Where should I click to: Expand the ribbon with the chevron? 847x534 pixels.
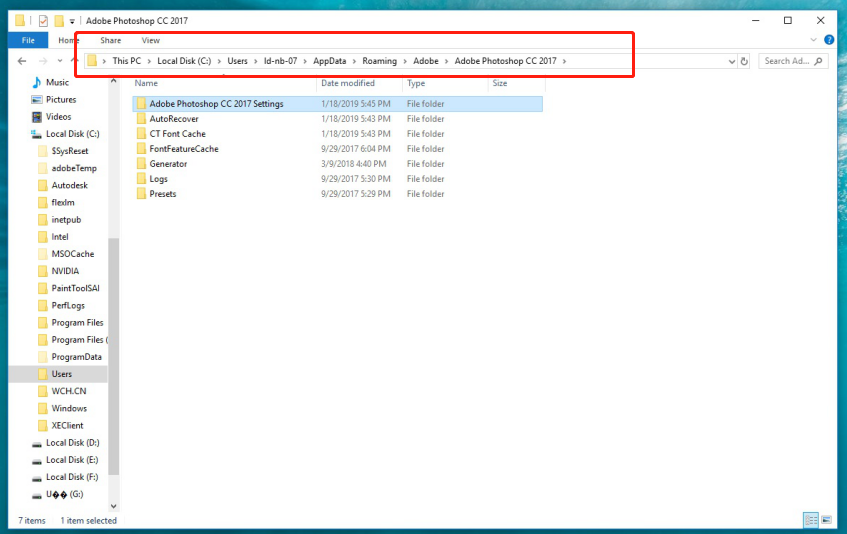[x=814, y=40]
